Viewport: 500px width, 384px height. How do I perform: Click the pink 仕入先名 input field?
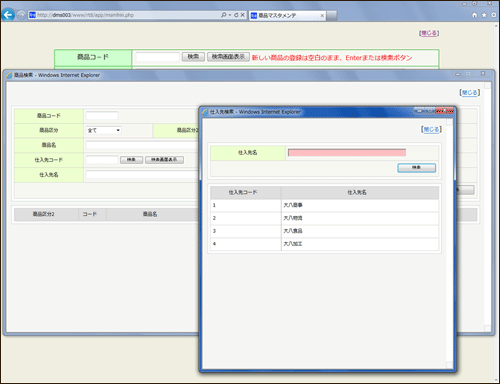pos(347,153)
